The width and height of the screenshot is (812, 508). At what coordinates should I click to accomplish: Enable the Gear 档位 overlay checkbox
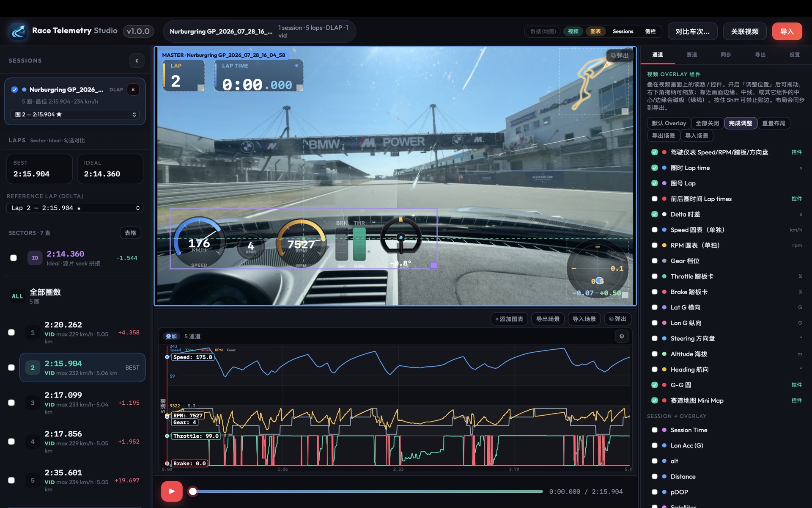pos(655,261)
